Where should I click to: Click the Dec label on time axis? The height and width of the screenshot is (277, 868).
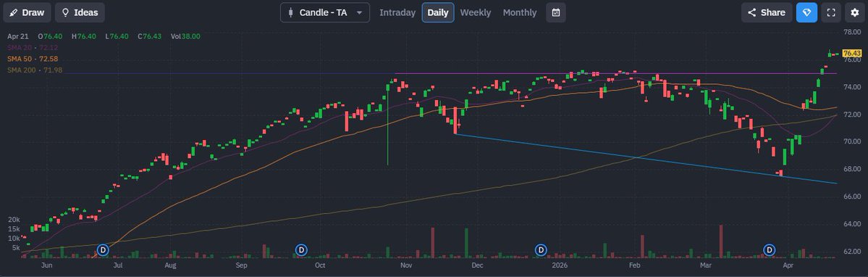478,265
